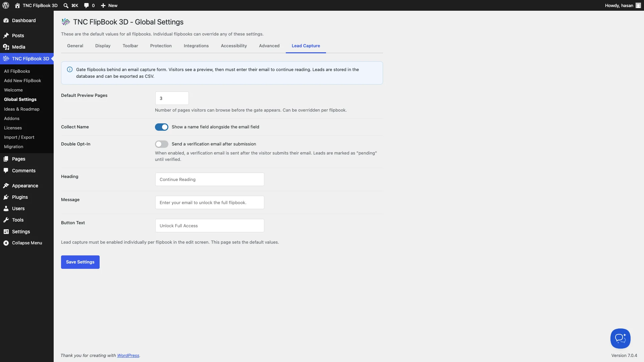Open the Licenses submenu item

(x=13, y=128)
